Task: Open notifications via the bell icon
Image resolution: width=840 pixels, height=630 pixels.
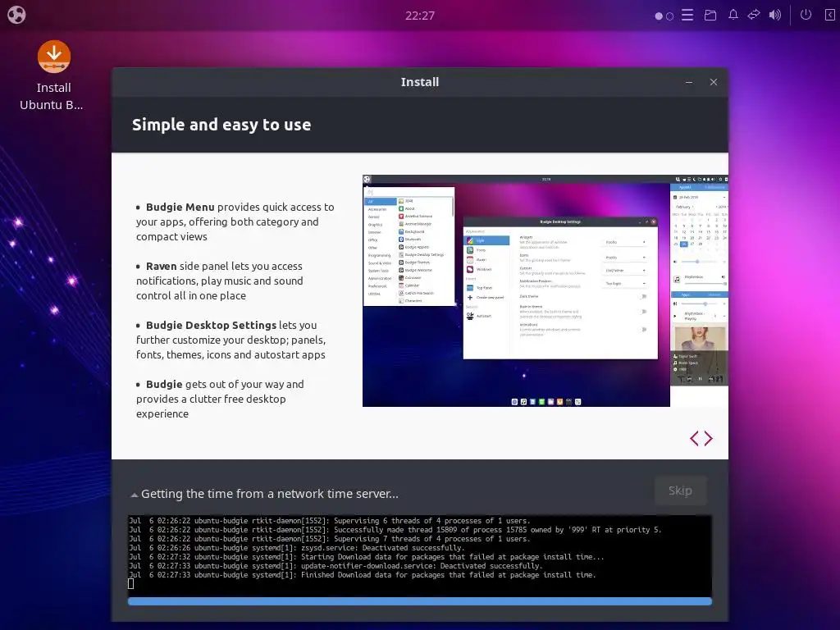Action: click(733, 15)
